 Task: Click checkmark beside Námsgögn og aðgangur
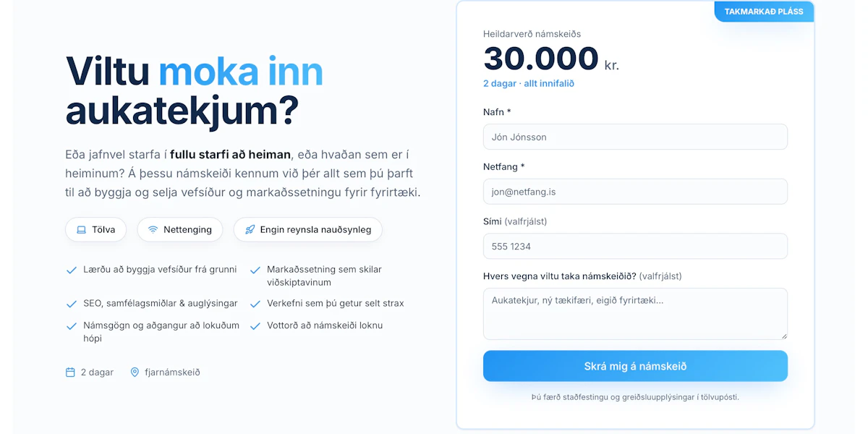pyautogui.click(x=72, y=326)
